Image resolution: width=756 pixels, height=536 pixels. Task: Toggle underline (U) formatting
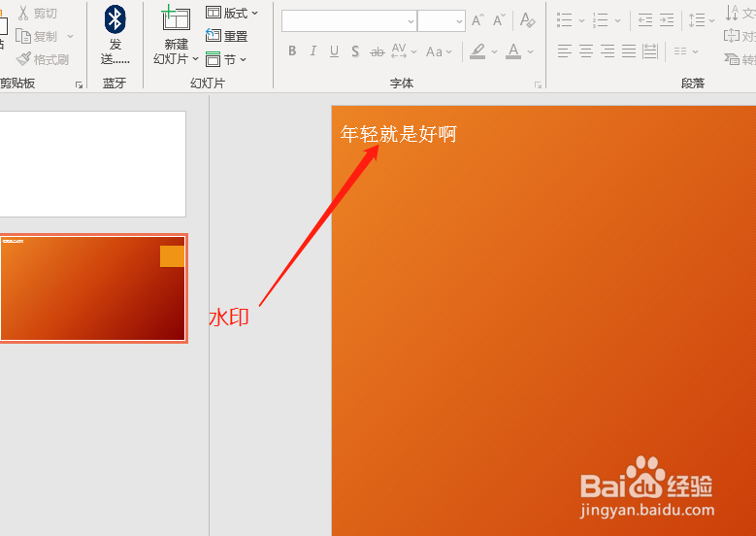coord(334,51)
